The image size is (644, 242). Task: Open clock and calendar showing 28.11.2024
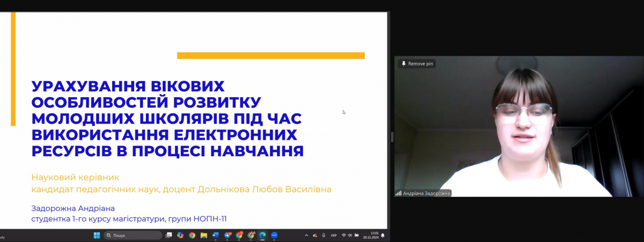click(370, 235)
